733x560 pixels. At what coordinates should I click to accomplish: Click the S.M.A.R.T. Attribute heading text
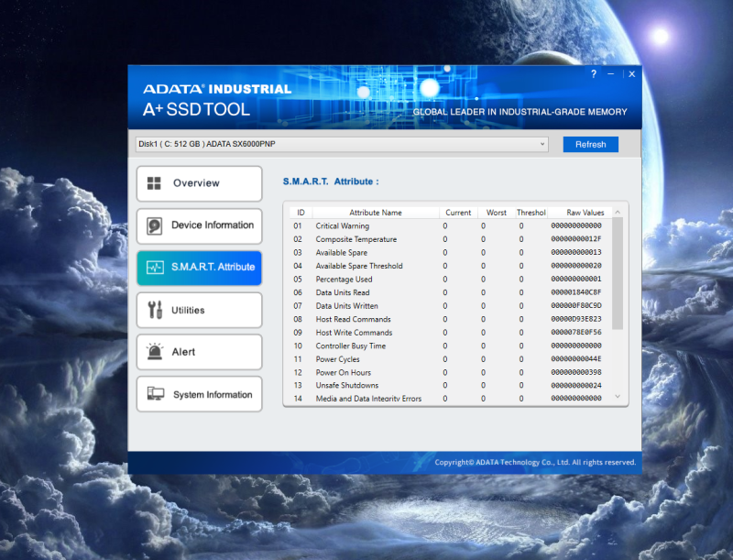(331, 181)
